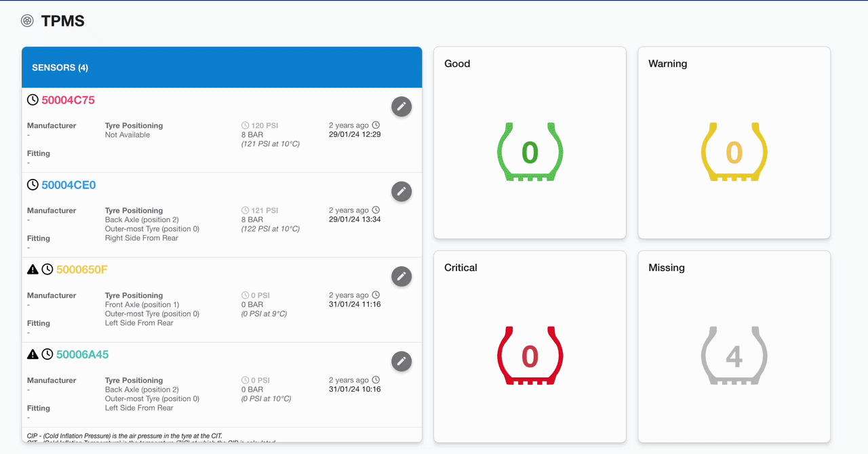Edit sensor 50004CE0 with pencil button
Screen dimensions: 868x454
pos(401,192)
